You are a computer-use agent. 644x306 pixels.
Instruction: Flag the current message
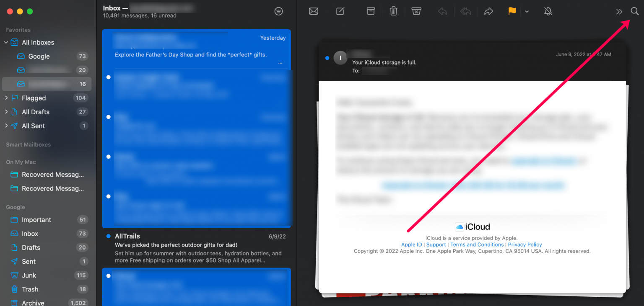pos(512,11)
